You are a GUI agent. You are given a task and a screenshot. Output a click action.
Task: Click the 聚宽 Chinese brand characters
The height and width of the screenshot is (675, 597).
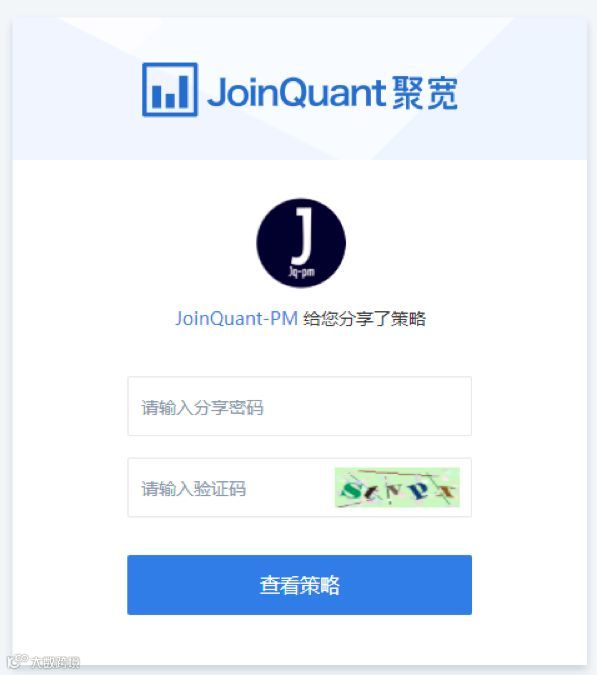pyautogui.click(x=425, y=93)
